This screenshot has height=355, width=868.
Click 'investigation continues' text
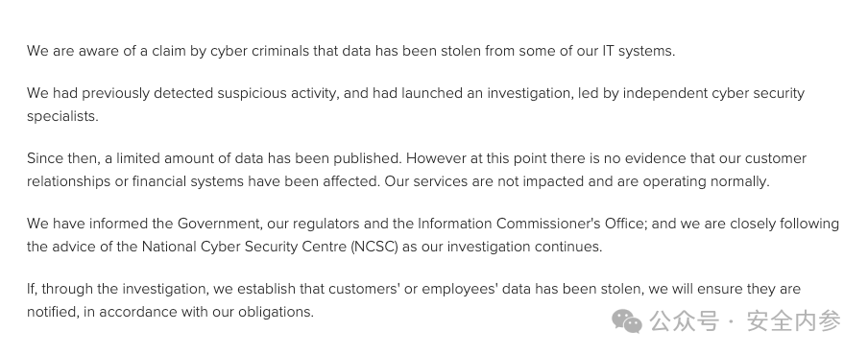click(523, 247)
